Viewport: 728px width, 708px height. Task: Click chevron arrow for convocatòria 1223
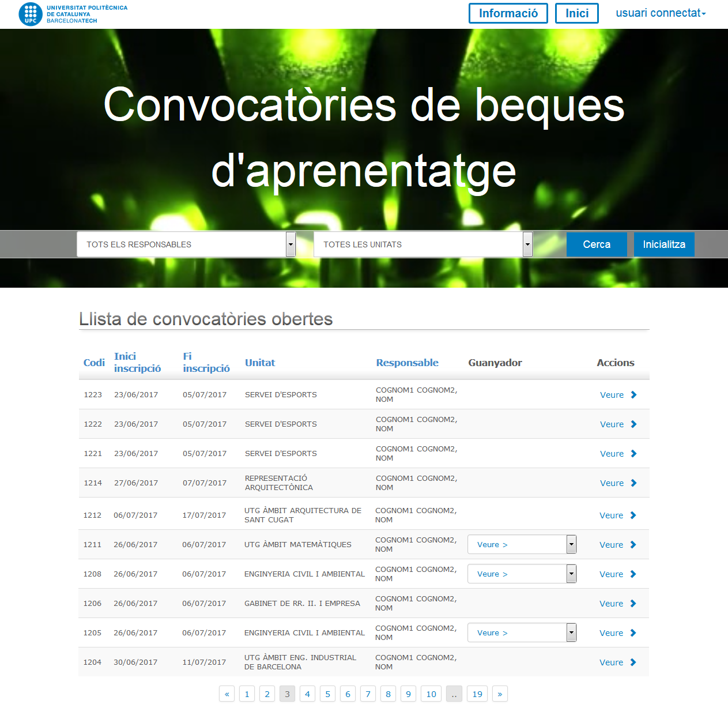[x=633, y=395]
